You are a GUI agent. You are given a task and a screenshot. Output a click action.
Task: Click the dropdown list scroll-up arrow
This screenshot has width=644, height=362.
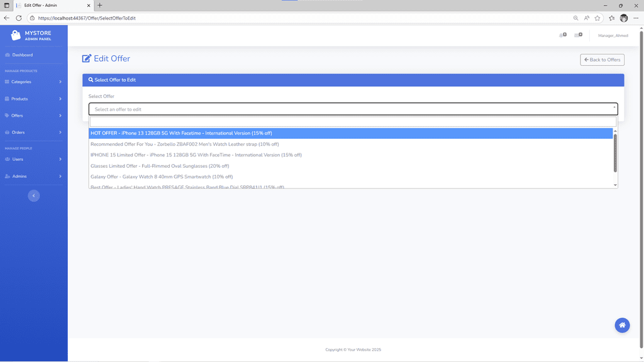[x=615, y=131]
